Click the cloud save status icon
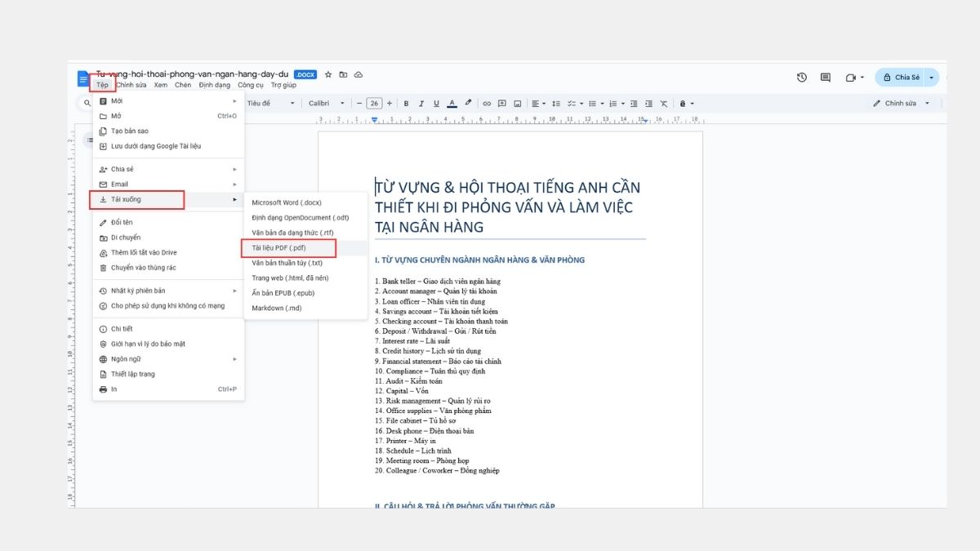The image size is (980, 551). pos(359,74)
